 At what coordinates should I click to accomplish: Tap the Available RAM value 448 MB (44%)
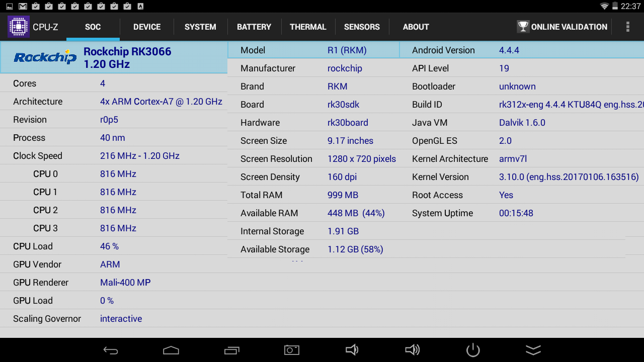356,213
